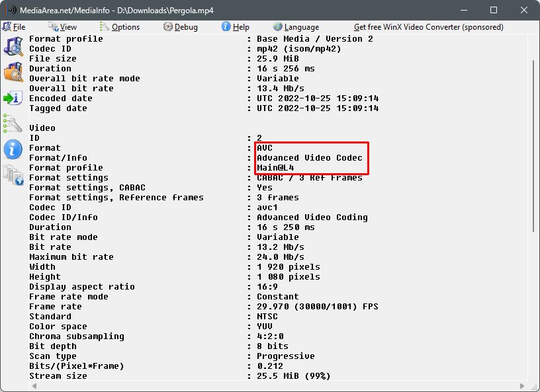Click the MediaInfo title bar app icon
The width and height of the screenshot is (540, 392).
[x=11, y=10]
